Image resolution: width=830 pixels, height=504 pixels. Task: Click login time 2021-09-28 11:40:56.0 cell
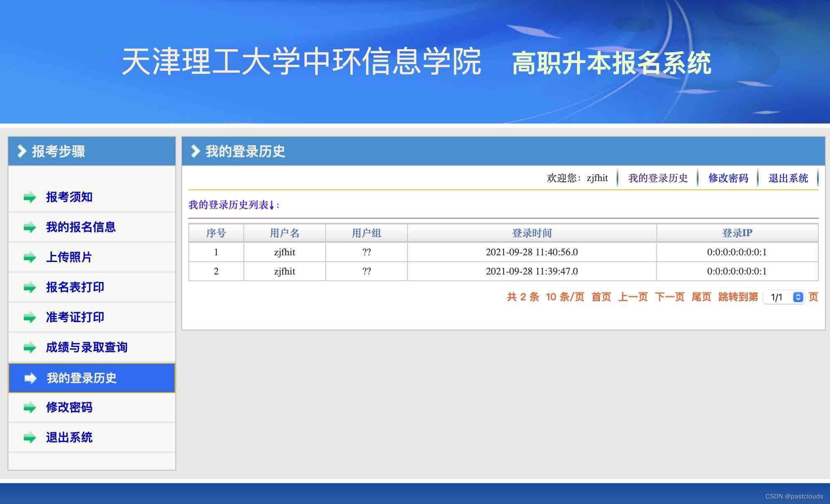(x=532, y=252)
